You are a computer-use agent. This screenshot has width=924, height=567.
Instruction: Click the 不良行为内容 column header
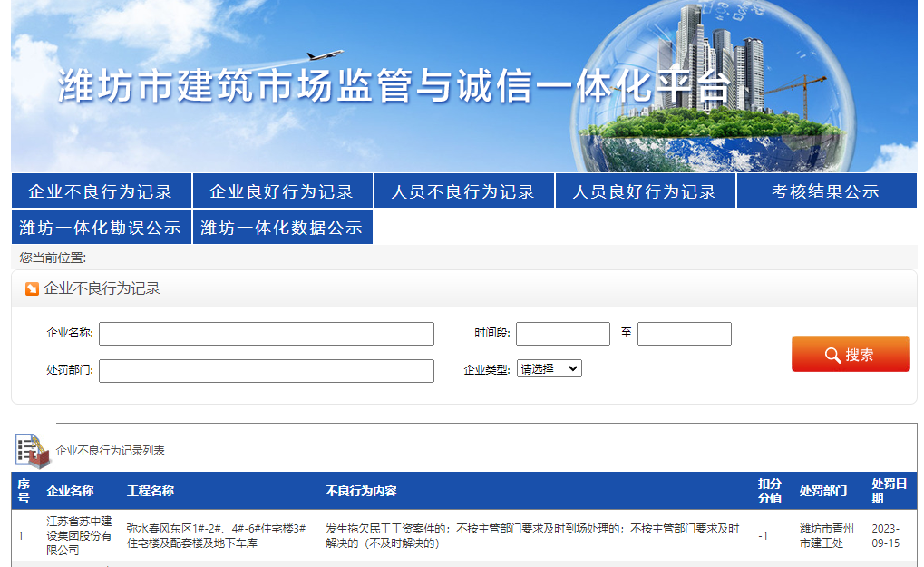pos(361,491)
